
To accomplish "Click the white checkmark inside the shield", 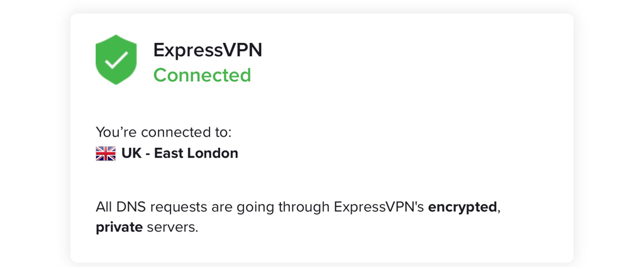I will coord(116,60).
